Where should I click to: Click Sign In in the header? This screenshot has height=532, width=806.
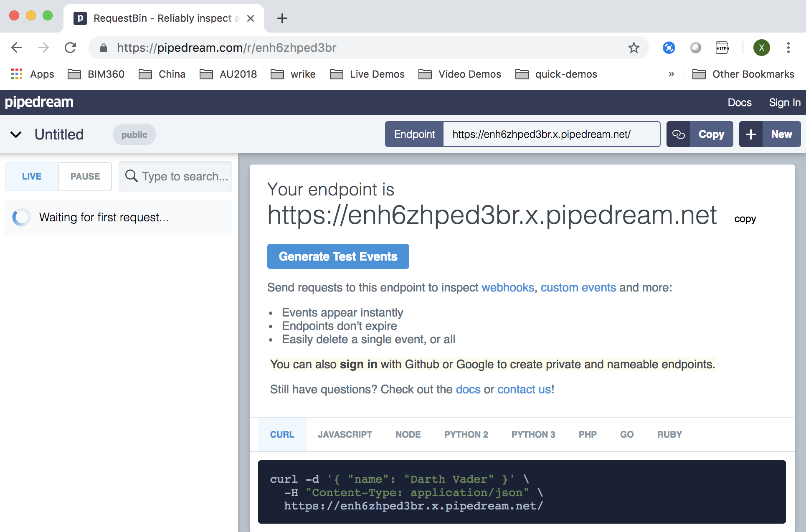pos(785,102)
